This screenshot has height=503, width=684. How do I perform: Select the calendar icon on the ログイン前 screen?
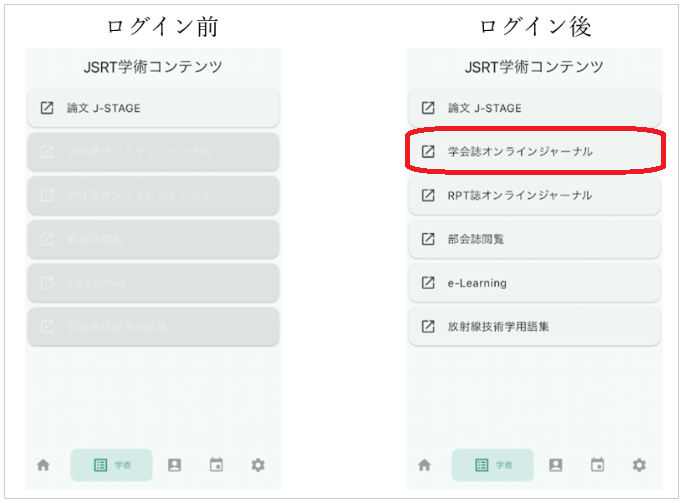216,465
